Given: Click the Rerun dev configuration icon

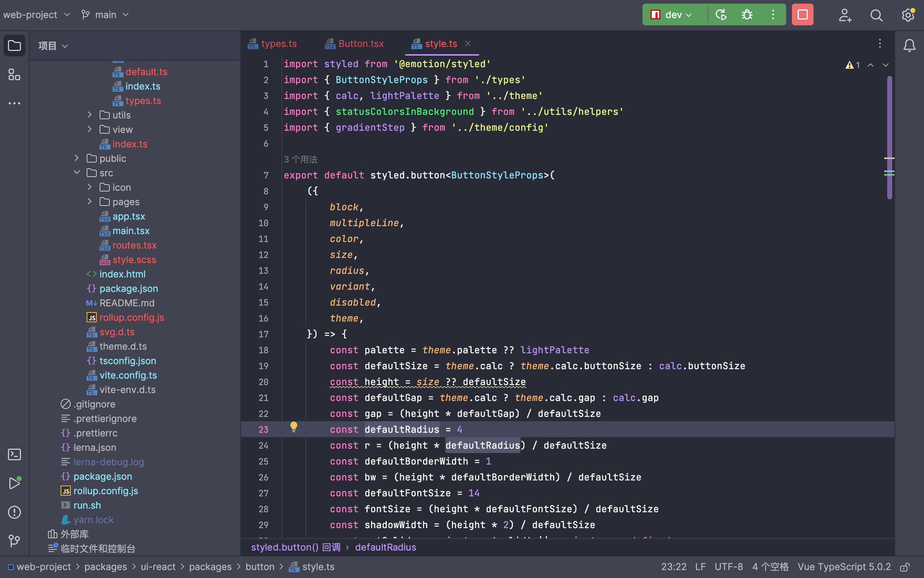Looking at the screenshot, I should pos(721,14).
